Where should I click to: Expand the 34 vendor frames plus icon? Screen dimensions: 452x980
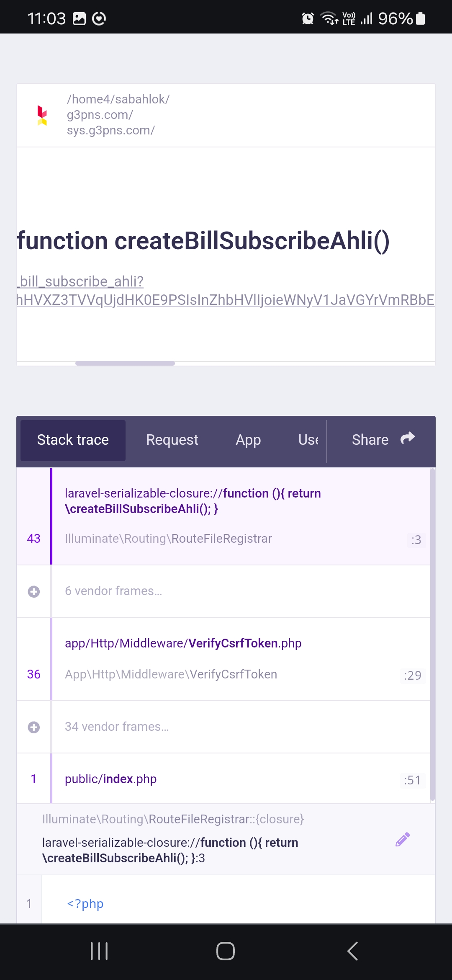point(34,727)
